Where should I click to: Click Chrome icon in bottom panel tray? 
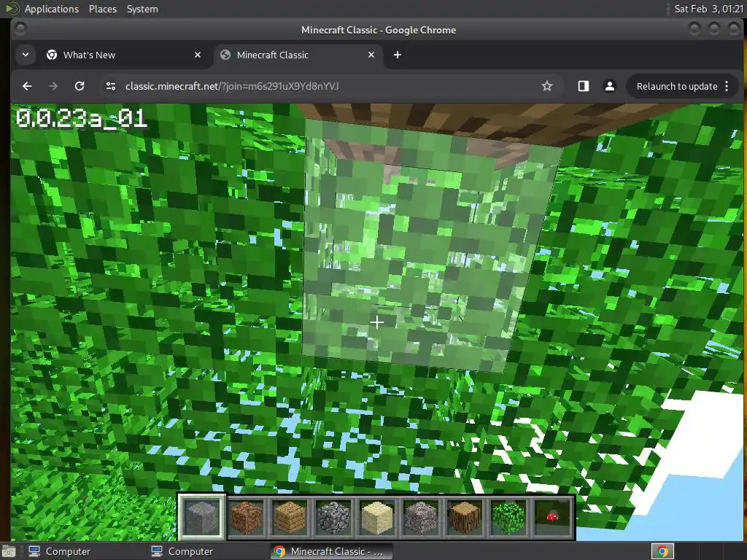(662, 551)
